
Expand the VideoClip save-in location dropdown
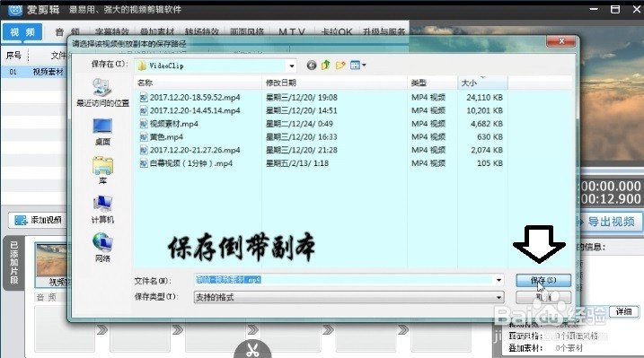pos(291,65)
